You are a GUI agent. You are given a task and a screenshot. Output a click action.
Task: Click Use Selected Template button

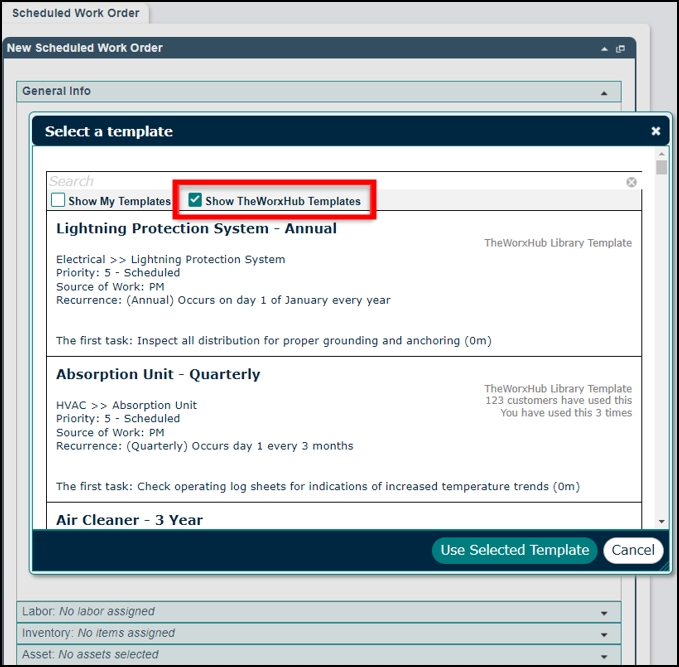click(514, 550)
